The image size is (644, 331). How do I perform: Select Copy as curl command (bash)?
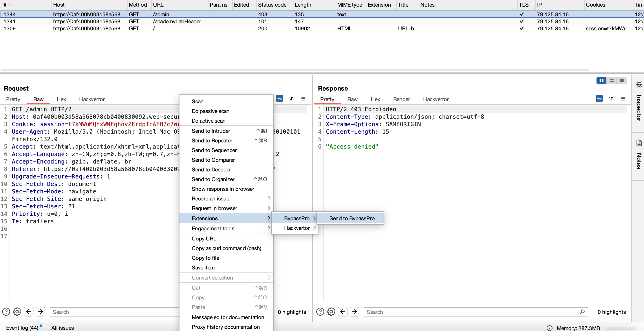coord(226,248)
